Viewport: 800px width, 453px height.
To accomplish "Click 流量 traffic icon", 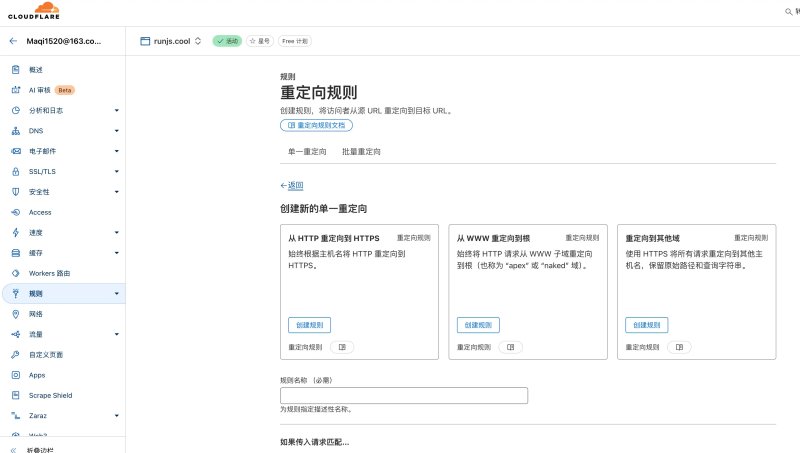I will [16, 334].
